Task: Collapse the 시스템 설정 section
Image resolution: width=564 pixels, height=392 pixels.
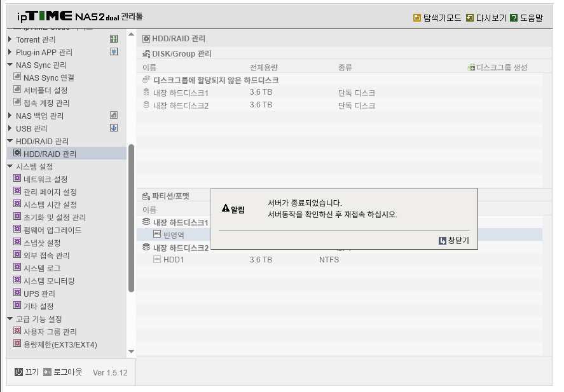Action: (10, 166)
